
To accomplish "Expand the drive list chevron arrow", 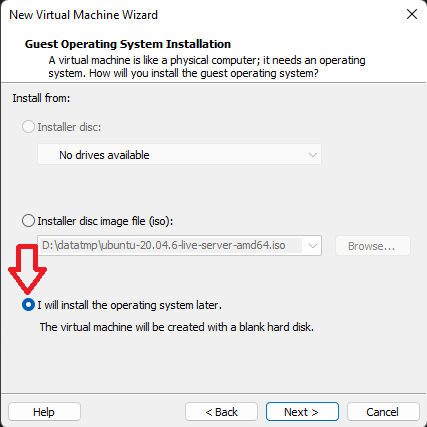I will tap(313, 155).
